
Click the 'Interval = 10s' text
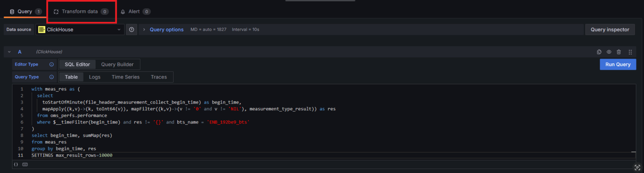coord(246,30)
